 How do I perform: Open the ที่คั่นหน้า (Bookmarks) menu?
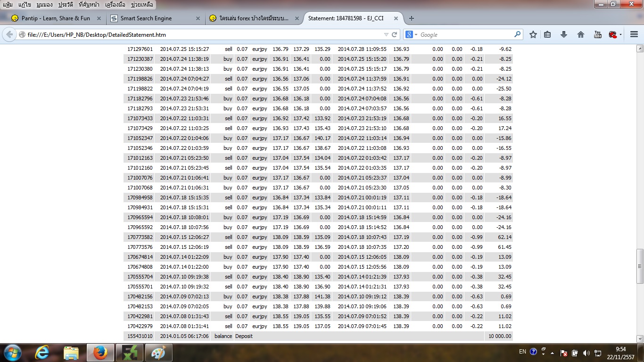tap(90, 5)
